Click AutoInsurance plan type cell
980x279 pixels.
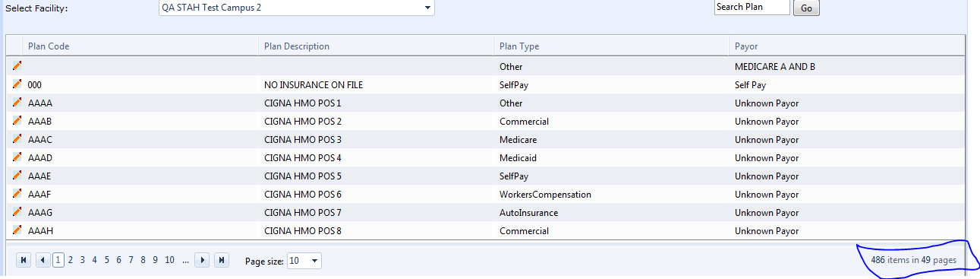[528, 212]
